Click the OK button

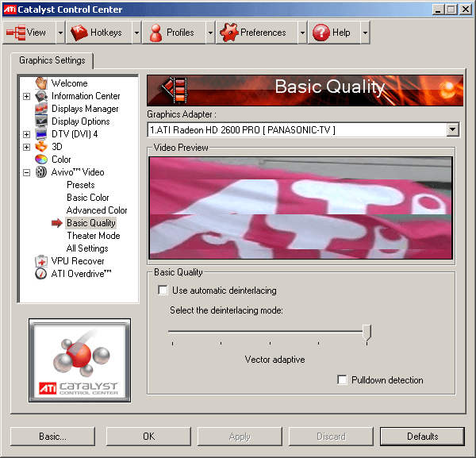(149, 437)
